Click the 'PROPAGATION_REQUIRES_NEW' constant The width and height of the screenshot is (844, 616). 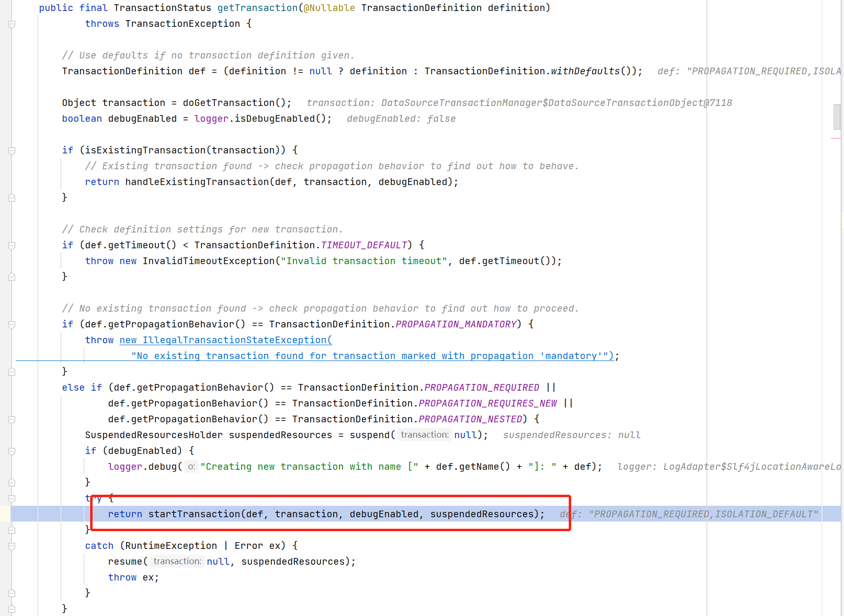pyautogui.click(x=488, y=404)
